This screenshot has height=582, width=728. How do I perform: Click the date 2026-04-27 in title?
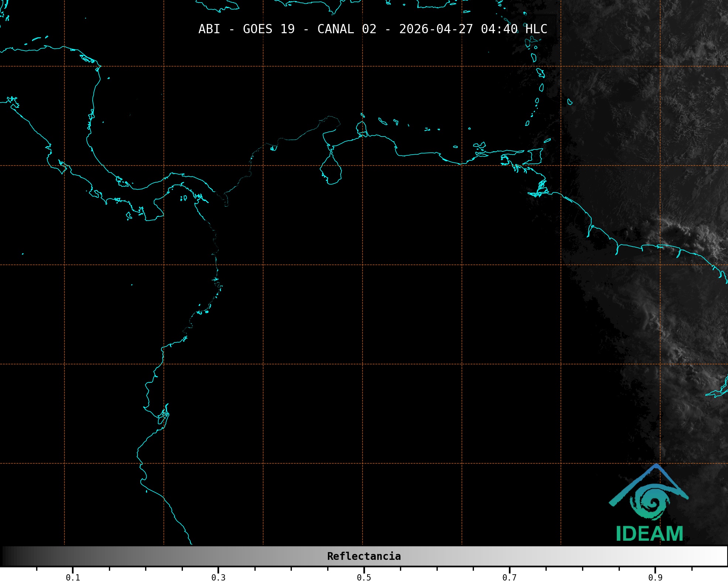436,29
